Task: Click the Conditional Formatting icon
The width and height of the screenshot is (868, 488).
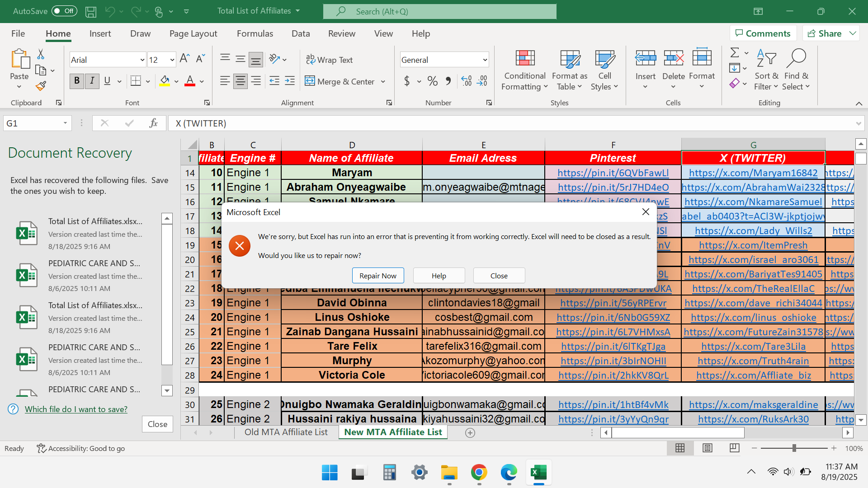Action: click(525, 58)
